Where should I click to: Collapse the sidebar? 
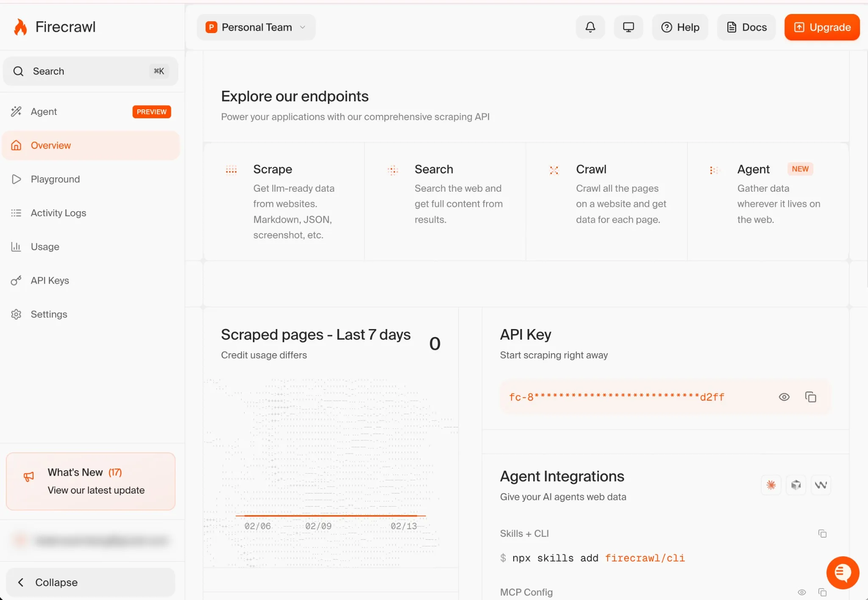(x=90, y=582)
